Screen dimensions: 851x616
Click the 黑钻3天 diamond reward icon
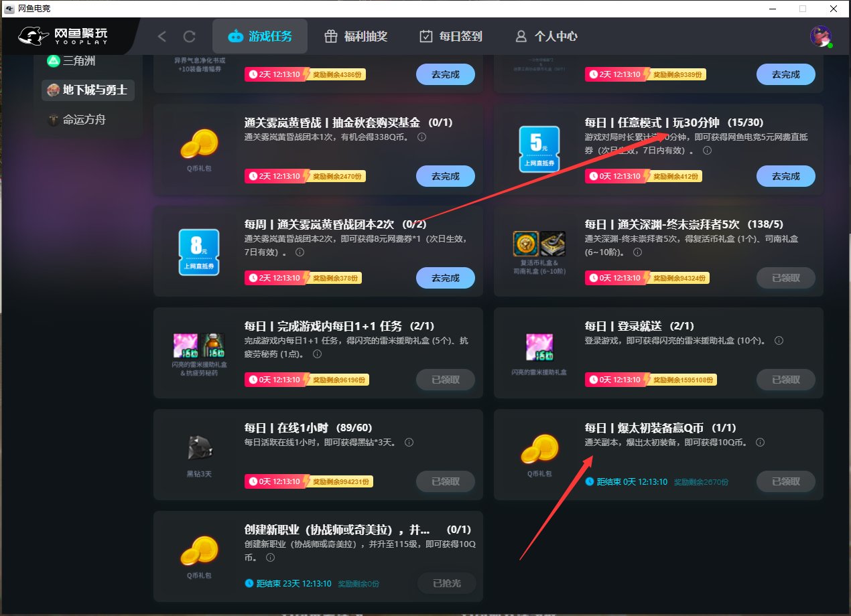(x=199, y=447)
